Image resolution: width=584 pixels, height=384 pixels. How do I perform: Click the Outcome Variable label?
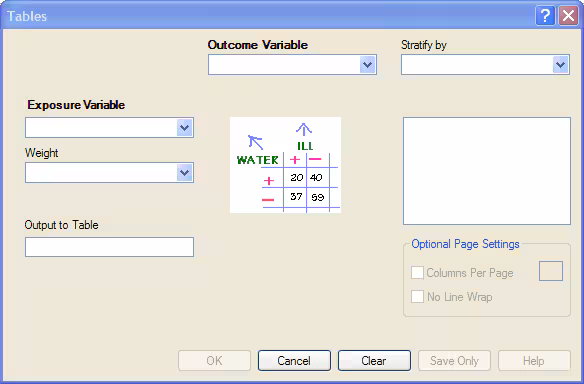(x=258, y=45)
